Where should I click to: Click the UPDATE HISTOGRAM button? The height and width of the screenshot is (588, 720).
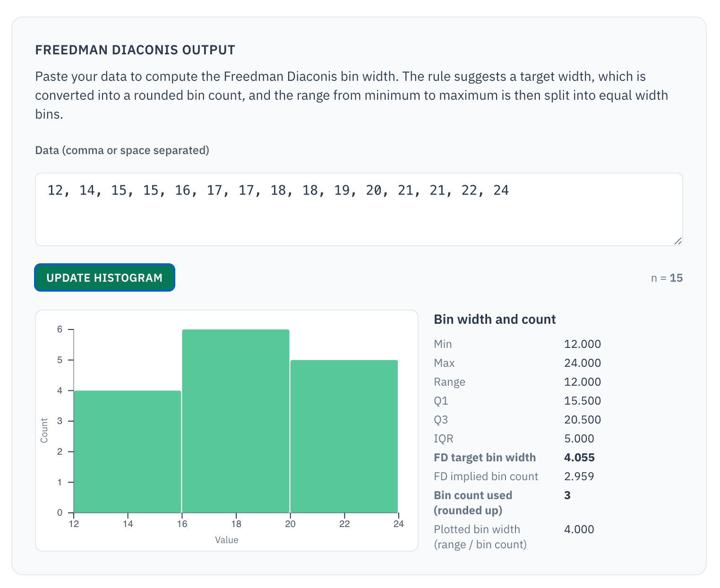point(104,277)
